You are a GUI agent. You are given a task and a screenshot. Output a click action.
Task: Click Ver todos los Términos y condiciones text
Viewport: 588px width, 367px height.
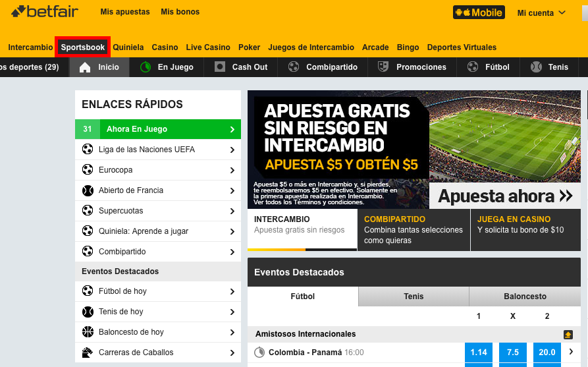(x=309, y=202)
